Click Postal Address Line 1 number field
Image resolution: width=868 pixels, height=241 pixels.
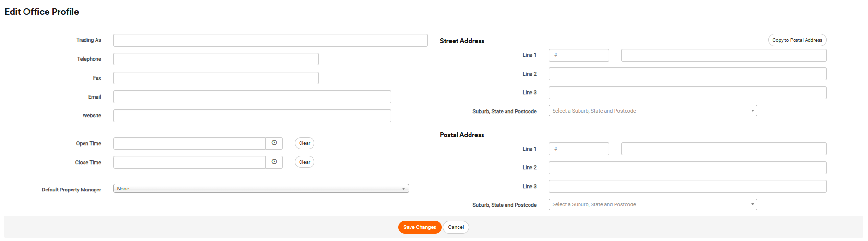579,149
